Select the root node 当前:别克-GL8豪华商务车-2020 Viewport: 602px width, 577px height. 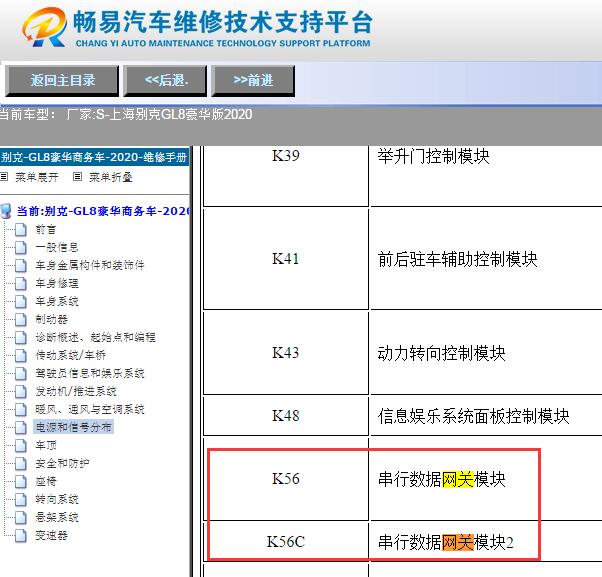tap(104, 211)
